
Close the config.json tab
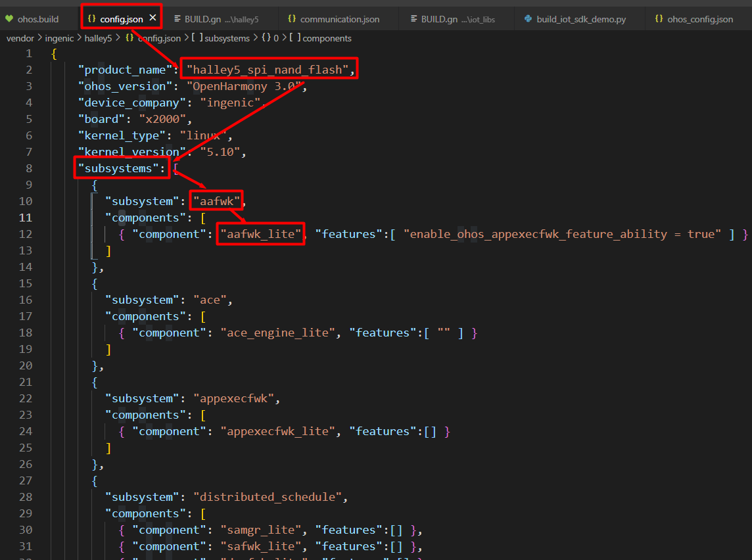click(x=153, y=18)
